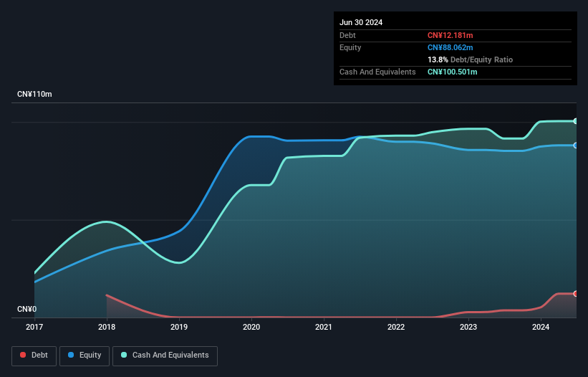Click the CN¥0 y-axis label
Screen dimensions: 588x377
point(27,309)
